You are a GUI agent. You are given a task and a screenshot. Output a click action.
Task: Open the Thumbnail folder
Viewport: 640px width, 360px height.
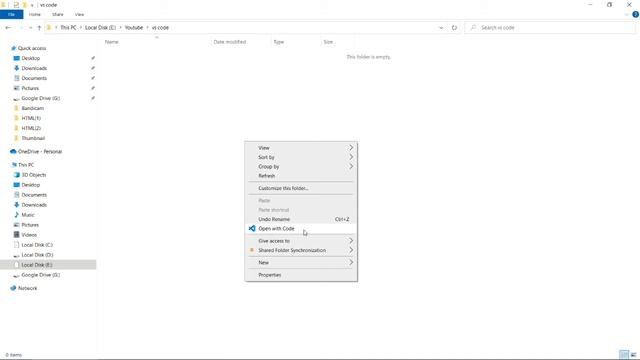click(33, 138)
